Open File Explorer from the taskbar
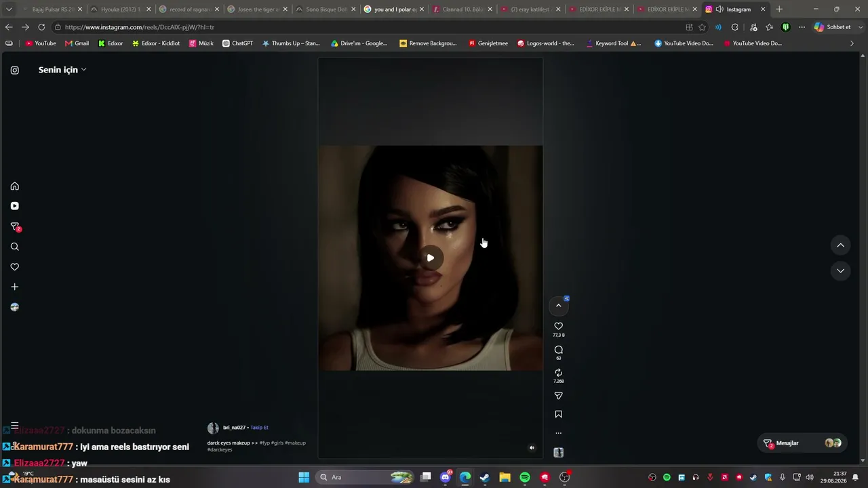The height and width of the screenshot is (488, 868). [x=505, y=477]
